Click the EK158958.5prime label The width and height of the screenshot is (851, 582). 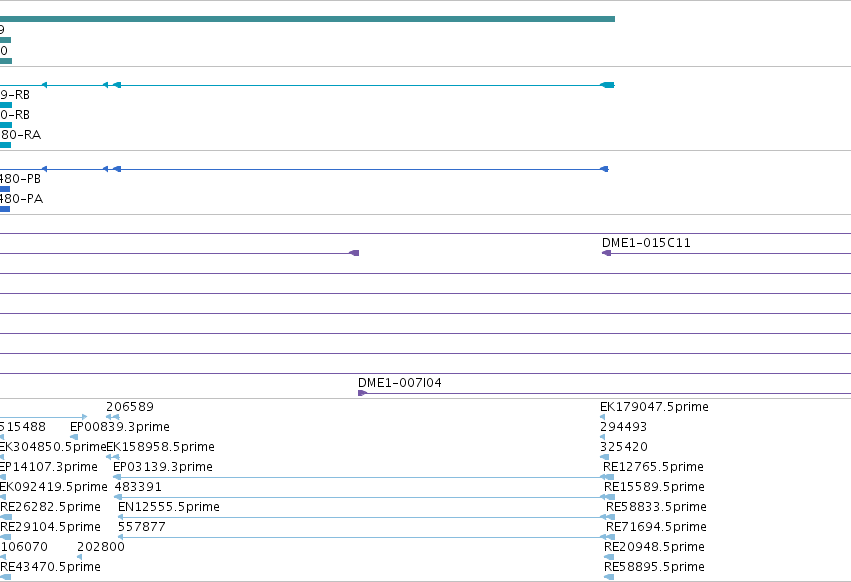(x=161, y=447)
